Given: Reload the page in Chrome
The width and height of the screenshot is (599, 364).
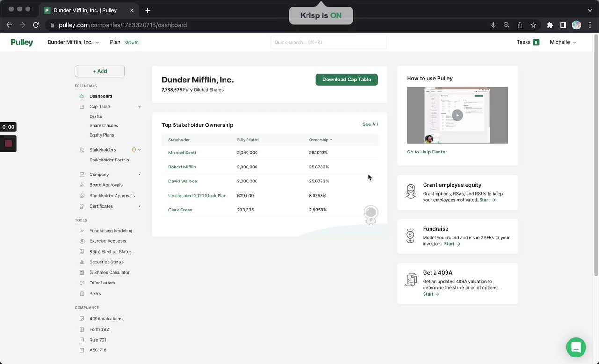Looking at the screenshot, I should pos(36,25).
